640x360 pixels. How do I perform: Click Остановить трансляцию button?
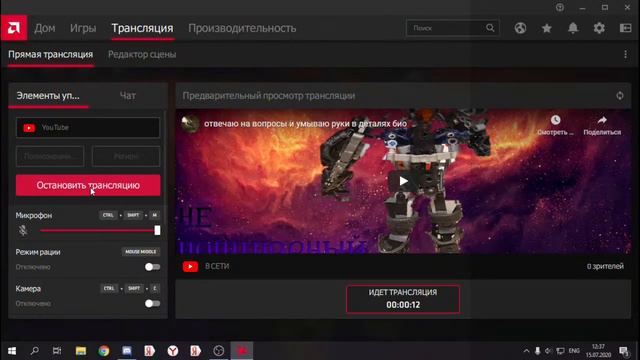tap(88, 185)
